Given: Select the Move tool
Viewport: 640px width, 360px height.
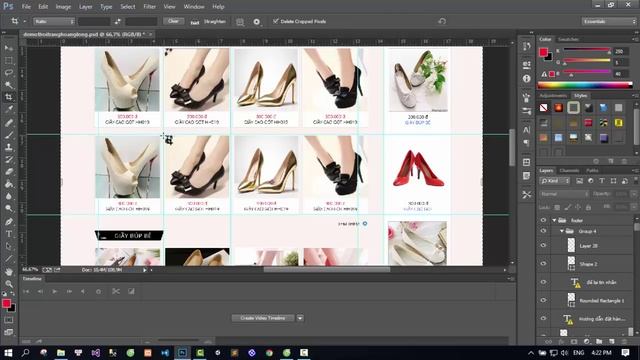Looking at the screenshot, I should [9, 48].
